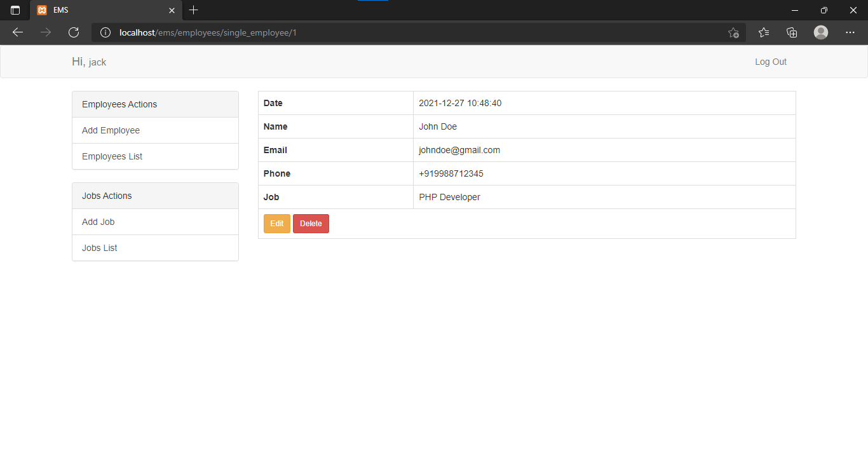868x467 pixels.
Task: Open the Jobs List page
Action: [x=99, y=248]
